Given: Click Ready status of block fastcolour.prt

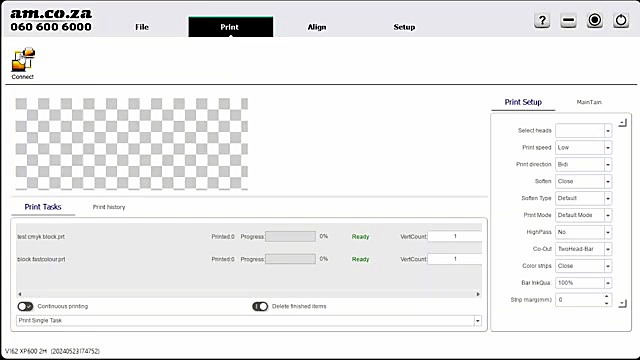Looking at the screenshot, I should [360, 259].
